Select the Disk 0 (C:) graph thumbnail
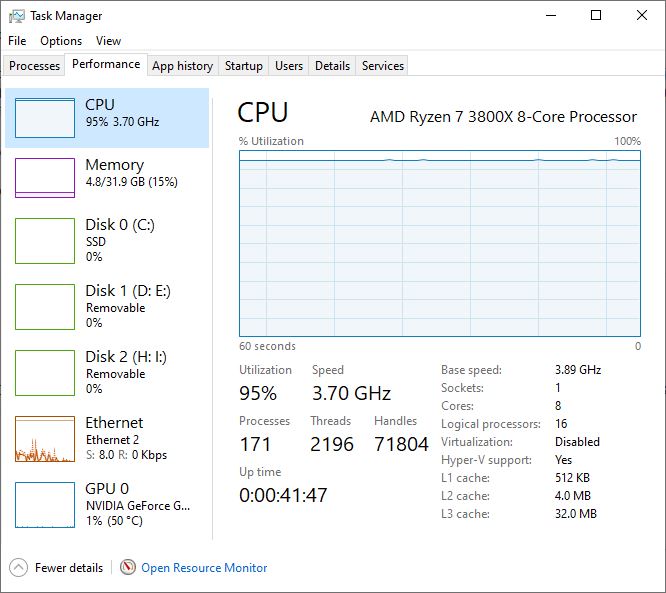Viewport: 666px width, 593px height. tap(45, 241)
